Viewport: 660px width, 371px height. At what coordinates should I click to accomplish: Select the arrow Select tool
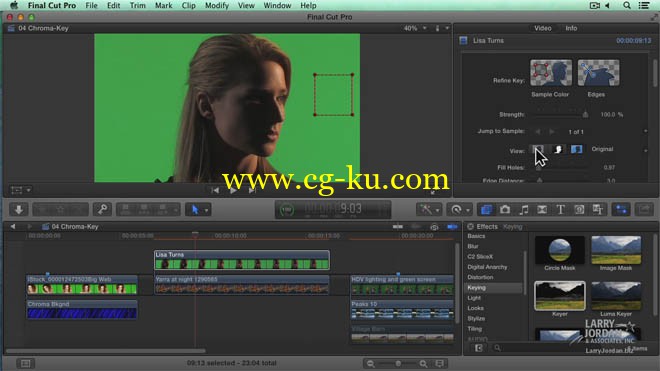click(195, 209)
